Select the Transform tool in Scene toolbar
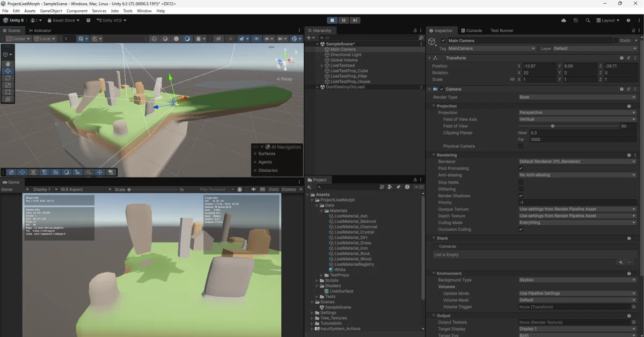The width and height of the screenshot is (644, 337). [8, 99]
